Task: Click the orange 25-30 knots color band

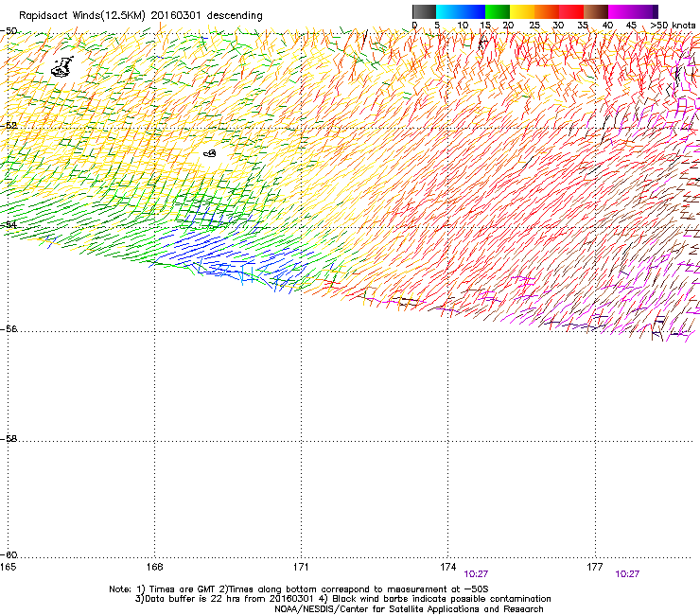Action: [547, 11]
